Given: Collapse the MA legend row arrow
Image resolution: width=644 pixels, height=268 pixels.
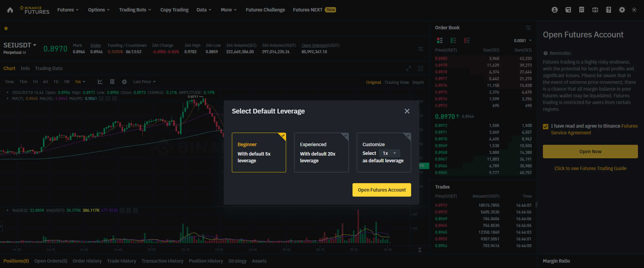Looking at the screenshot, I should pyautogui.click(x=7, y=99).
